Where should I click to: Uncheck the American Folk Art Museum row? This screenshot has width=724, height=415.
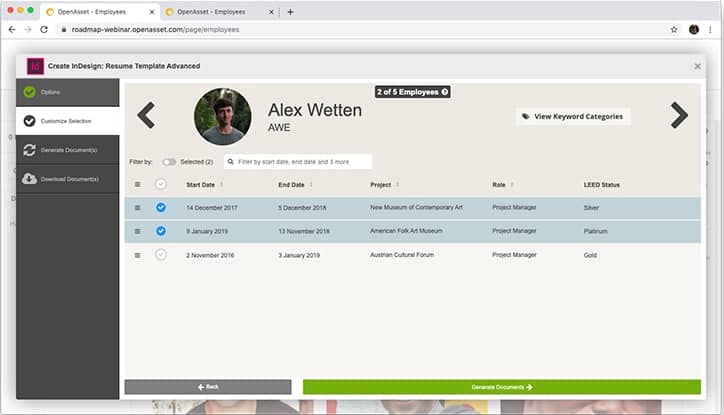161,231
